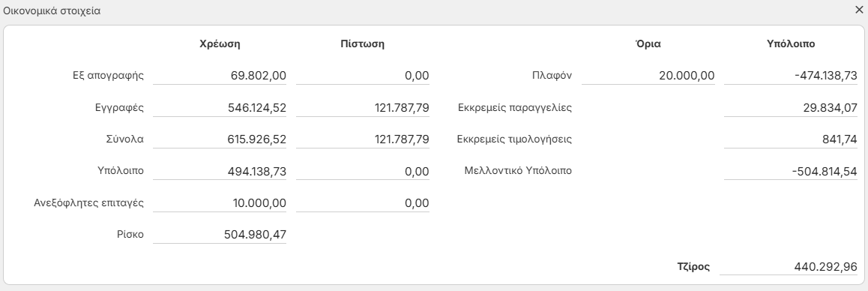The height and width of the screenshot is (291, 868).
Task: Focus the Τζίρος field 440.292,96
Action: tap(789, 266)
